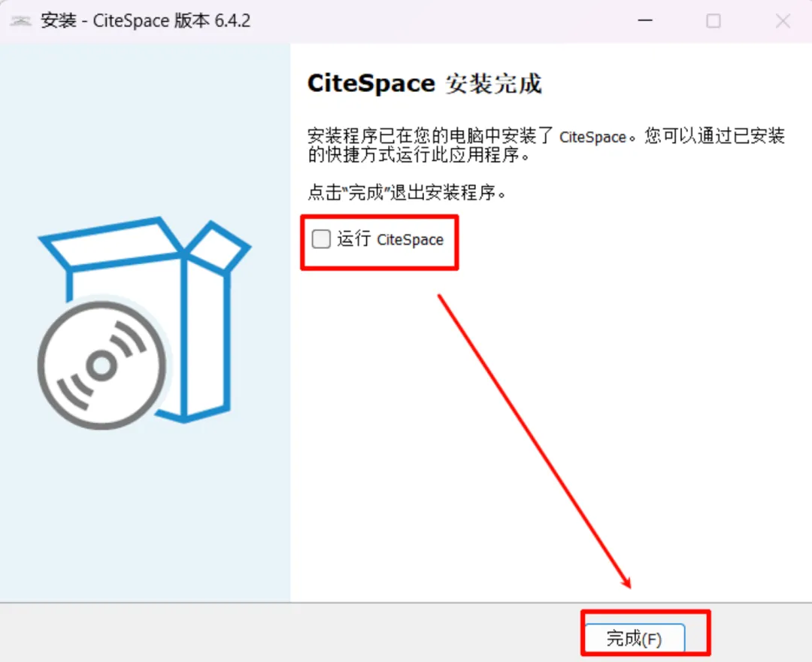Screen dimensions: 812x662
Task: Click the 完成(F) finish button
Action: (x=635, y=638)
